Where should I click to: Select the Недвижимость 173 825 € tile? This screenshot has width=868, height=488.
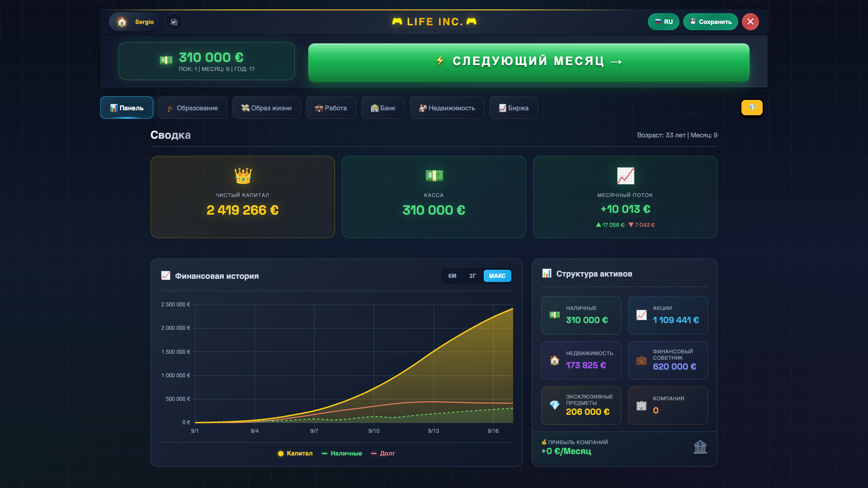[581, 360]
